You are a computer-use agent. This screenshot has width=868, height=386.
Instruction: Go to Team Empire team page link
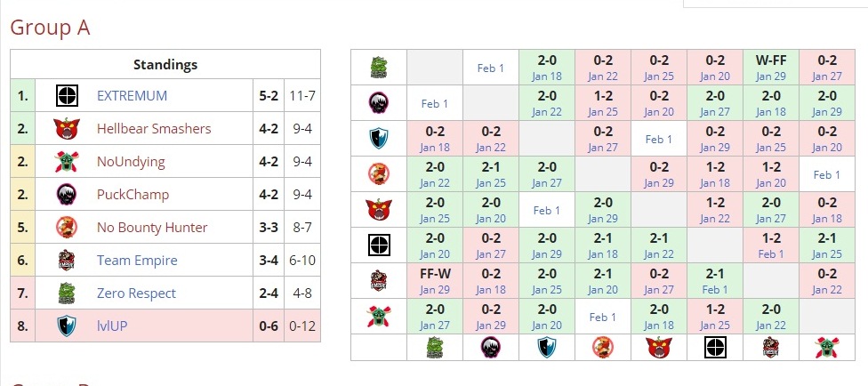(137, 261)
